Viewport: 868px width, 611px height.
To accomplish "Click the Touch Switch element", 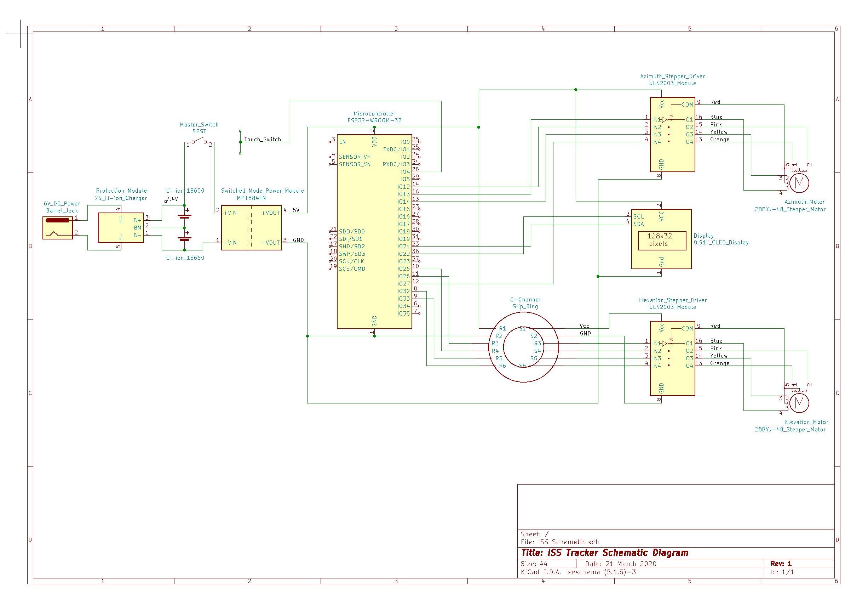I will point(240,142).
